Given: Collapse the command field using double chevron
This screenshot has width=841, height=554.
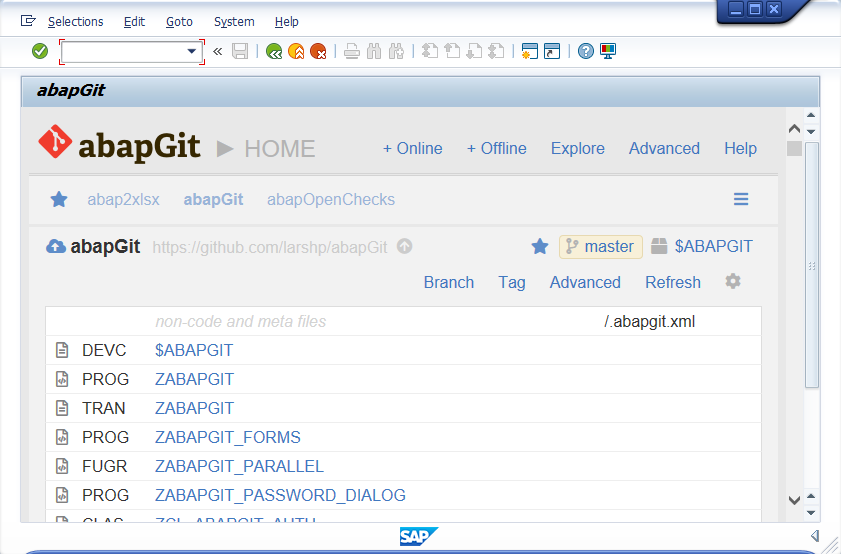Looking at the screenshot, I should coord(217,51).
